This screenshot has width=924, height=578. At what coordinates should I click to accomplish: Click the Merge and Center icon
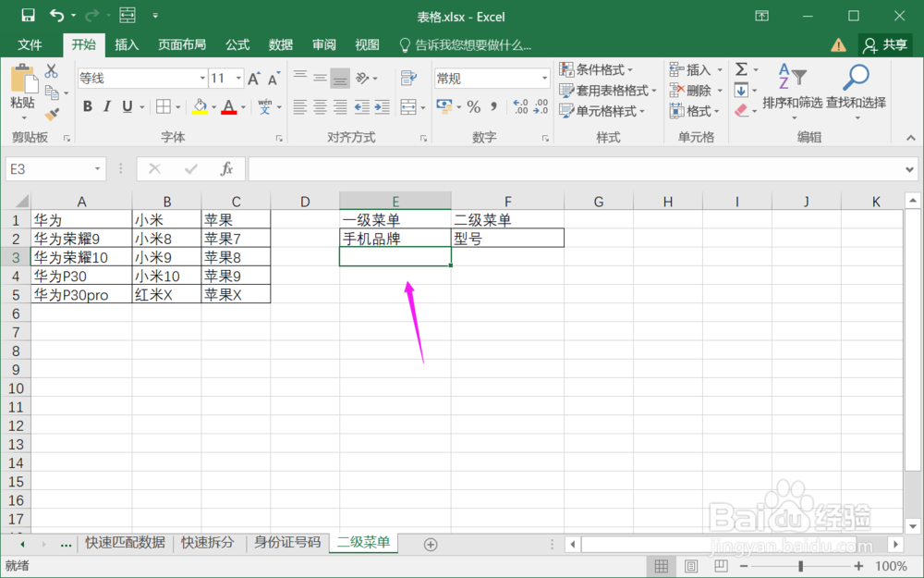pos(407,106)
